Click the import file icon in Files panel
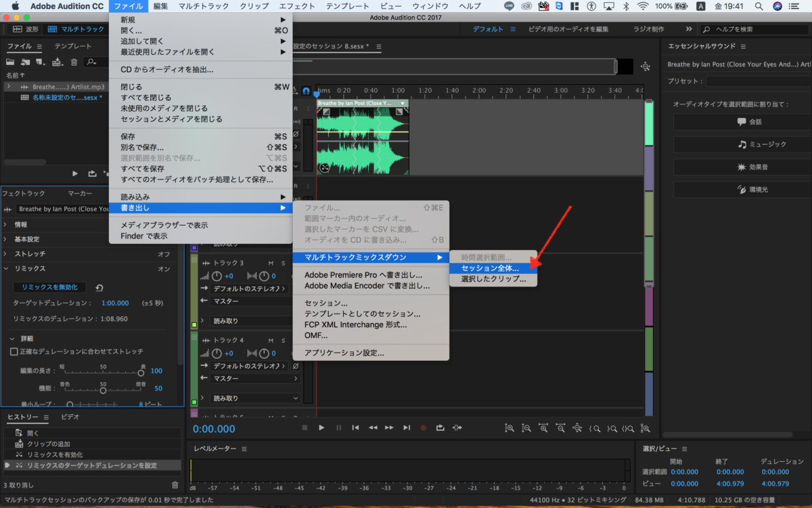The height and width of the screenshot is (508, 812). (x=26, y=62)
